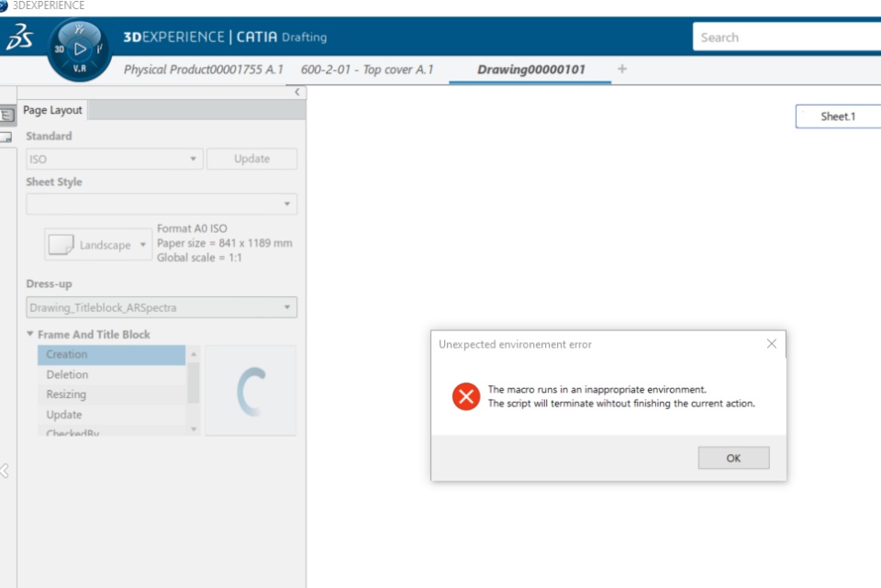Open the ISO standard dropdown
This screenshot has height=588, width=881.
114,159
